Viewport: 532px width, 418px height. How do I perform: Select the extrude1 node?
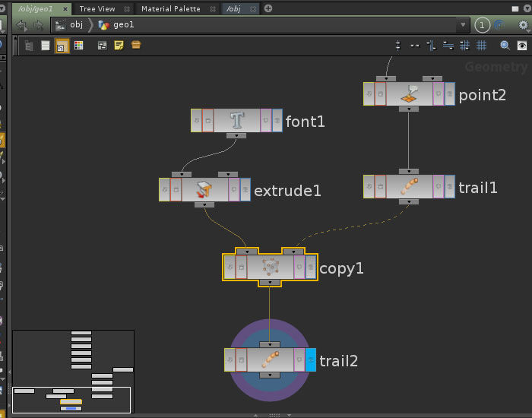[x=204, y=190]
